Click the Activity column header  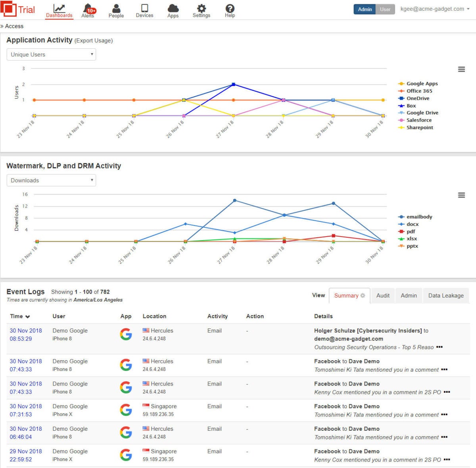coord(217,316)
